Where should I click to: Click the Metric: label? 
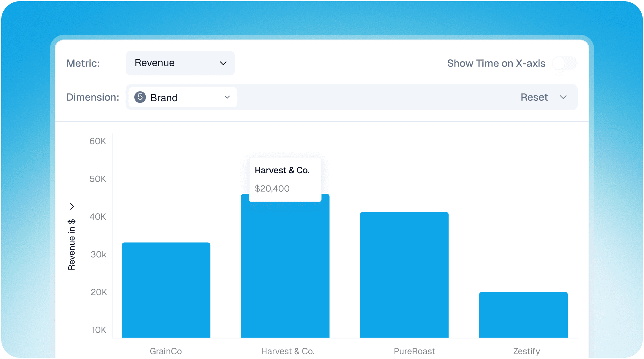[x=83, y=63]
